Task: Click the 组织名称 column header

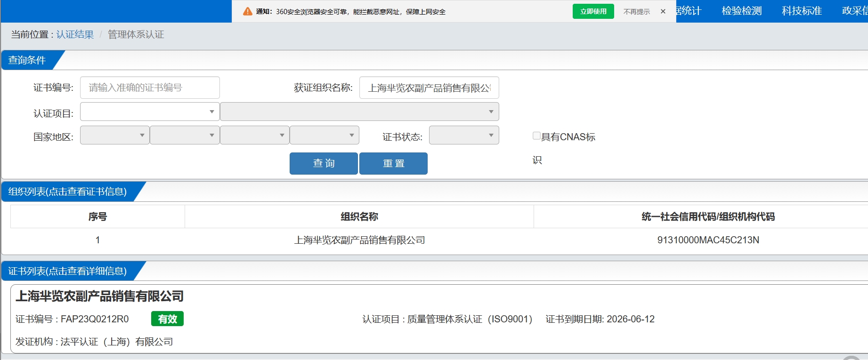Action: tap(359, 216)
